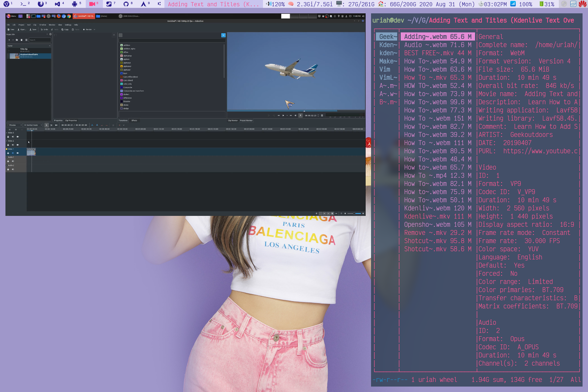Click the Project Monitor seek bar

296,111
